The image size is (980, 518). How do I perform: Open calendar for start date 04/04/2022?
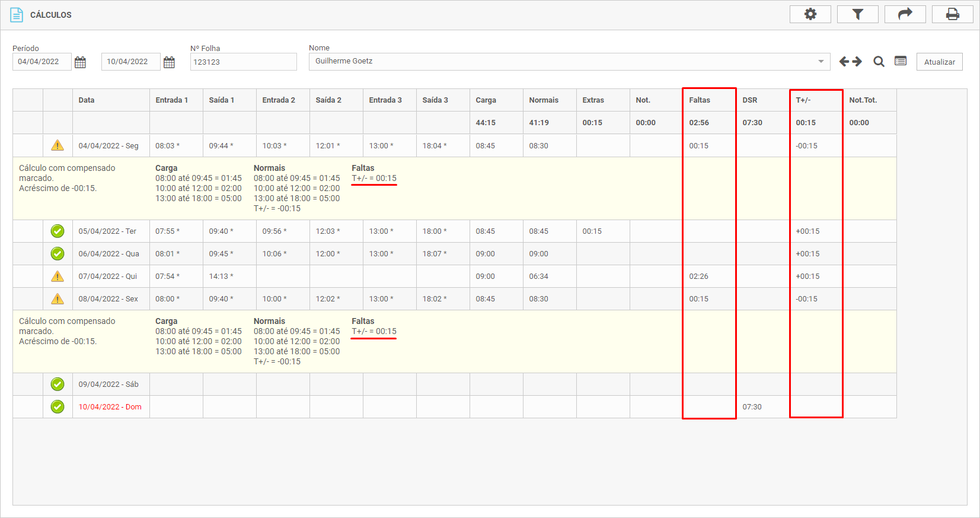(x=81, y=62)
